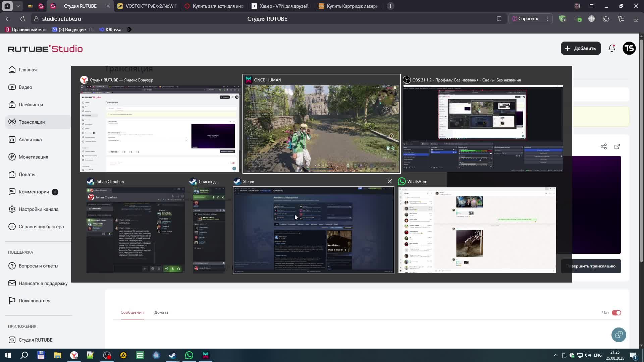Bookmark the page with the bookmark icon
Image resolution: width=644 pixels, height=362 pixels.
coord(499,19)
